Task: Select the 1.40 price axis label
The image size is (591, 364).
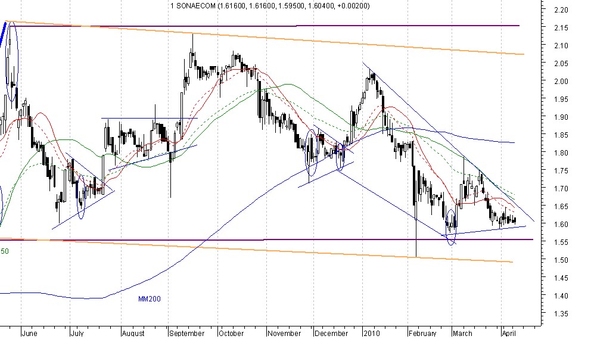Action: click(x=561, y=296)
